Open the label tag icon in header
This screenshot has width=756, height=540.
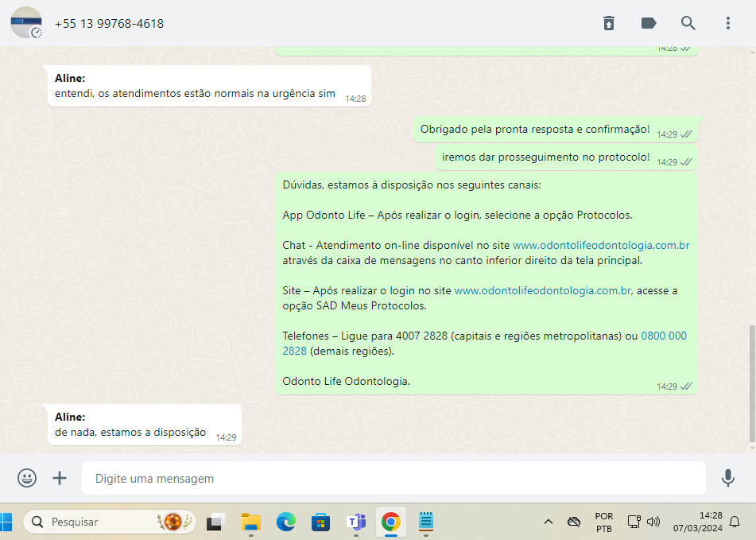point(649,23)
